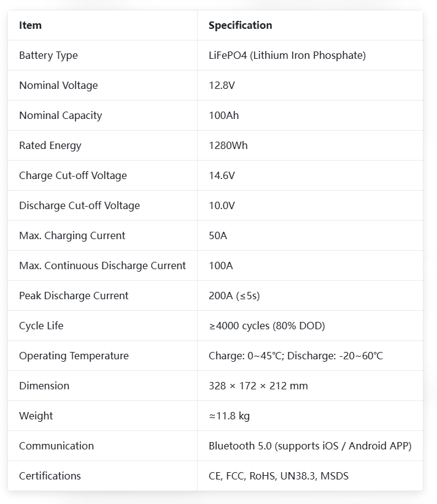Click the 1280Wh value

point(228,145)
